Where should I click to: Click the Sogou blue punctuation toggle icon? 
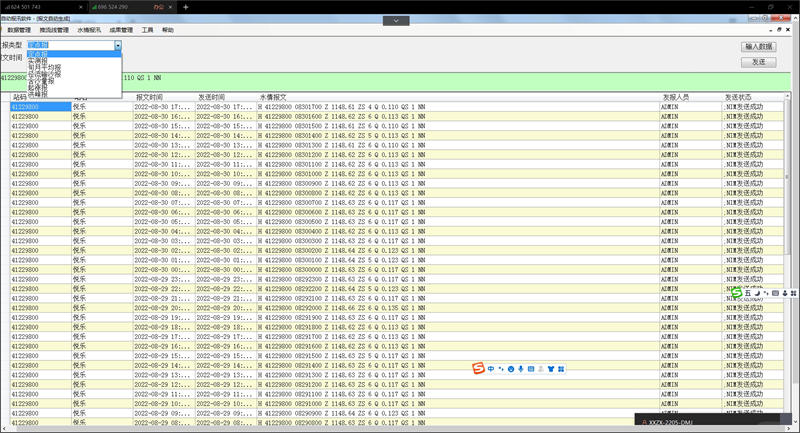(x=501, y=369)
